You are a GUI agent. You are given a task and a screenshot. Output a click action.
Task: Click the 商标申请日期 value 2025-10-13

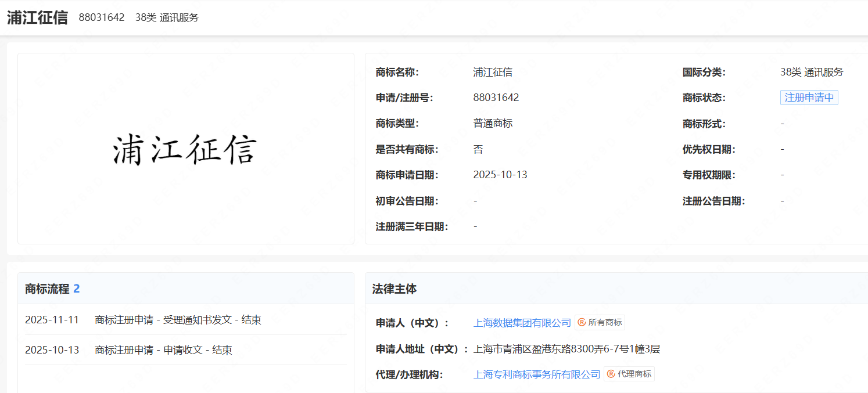pyautogui.click(x=501, y=174)
